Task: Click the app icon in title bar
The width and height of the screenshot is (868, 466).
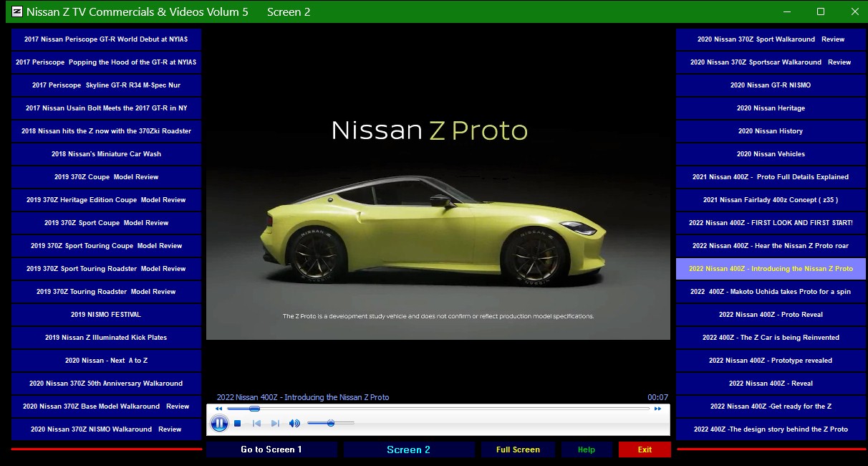Action: [x=18, y=11]
